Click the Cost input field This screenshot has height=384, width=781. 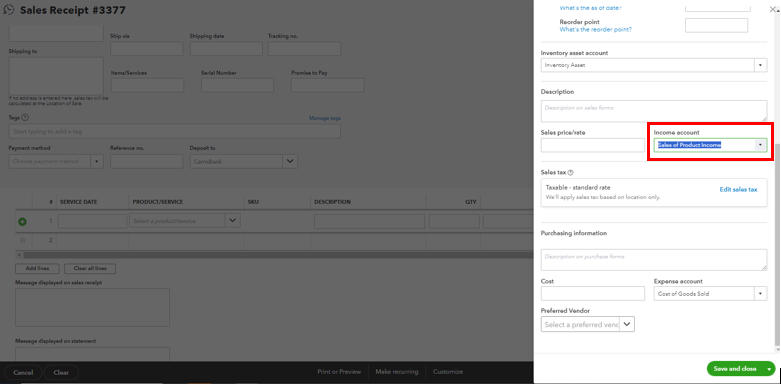click(593, 294)
